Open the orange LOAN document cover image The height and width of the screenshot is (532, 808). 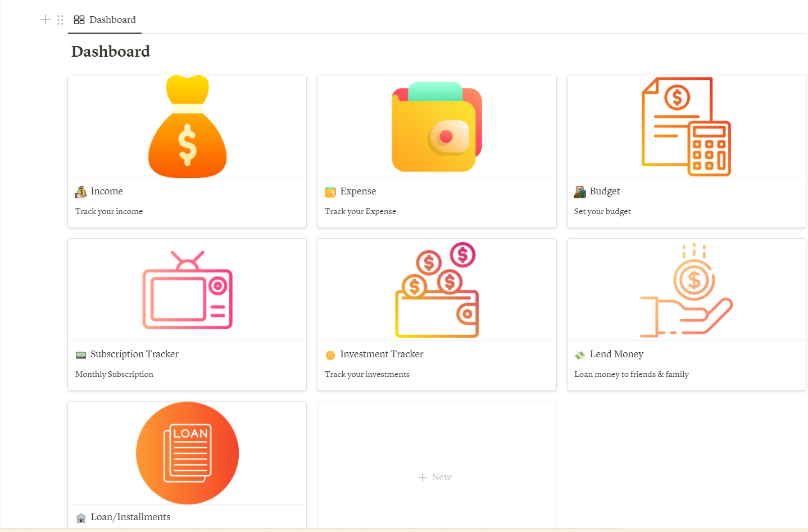pyautogui.click(x=187, y=453)
